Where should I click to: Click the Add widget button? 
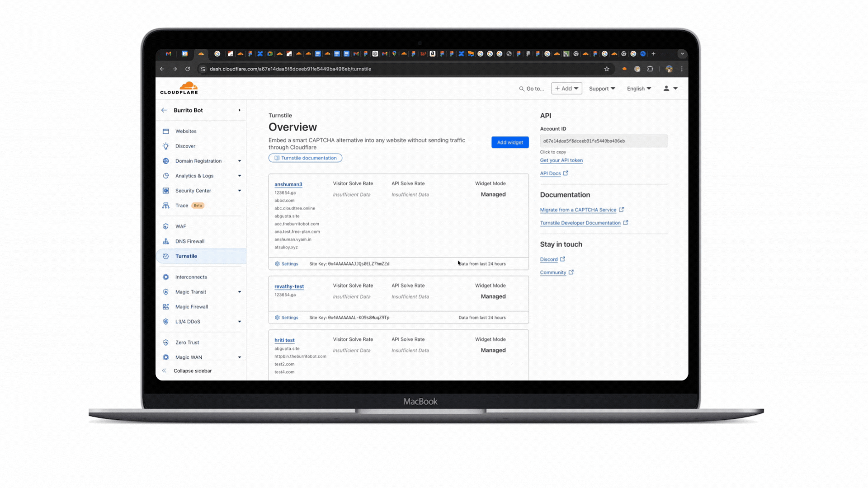click(x=509, y=142)
